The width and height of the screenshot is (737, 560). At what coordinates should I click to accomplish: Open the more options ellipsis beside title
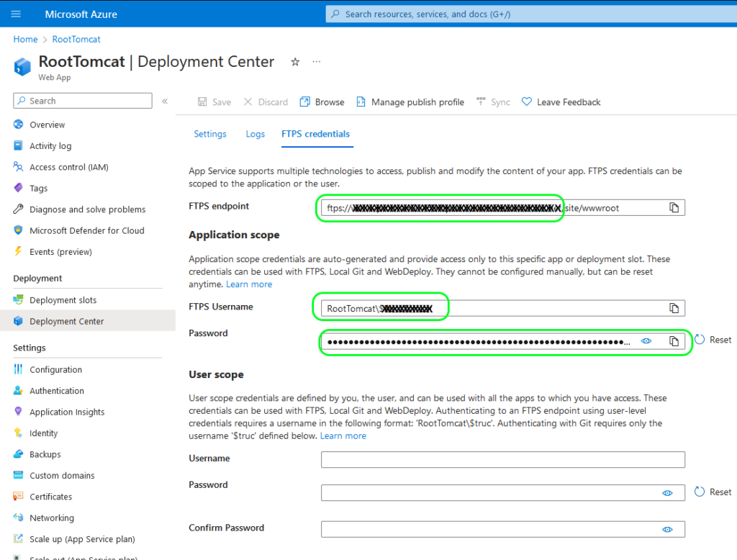(x=317, y=62)
